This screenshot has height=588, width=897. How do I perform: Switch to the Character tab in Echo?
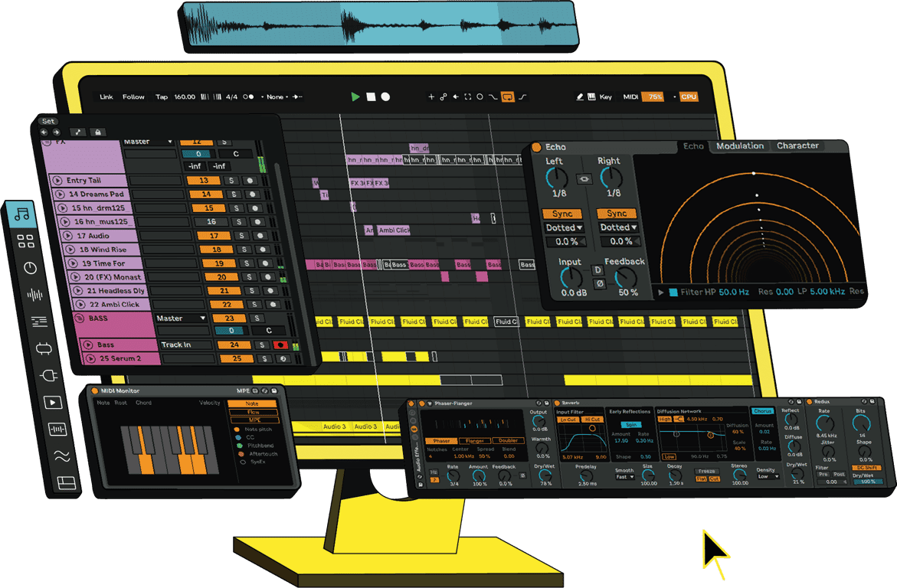(x=797, y=145)
